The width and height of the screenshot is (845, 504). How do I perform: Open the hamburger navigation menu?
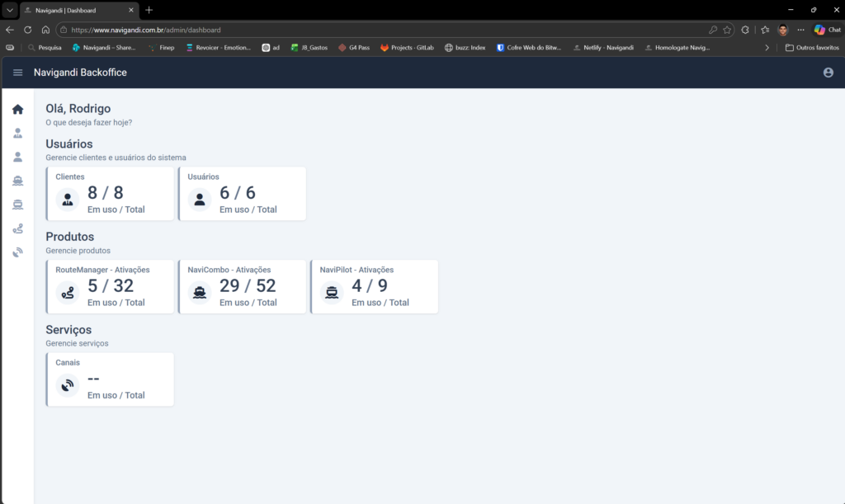tap(18, 73)
